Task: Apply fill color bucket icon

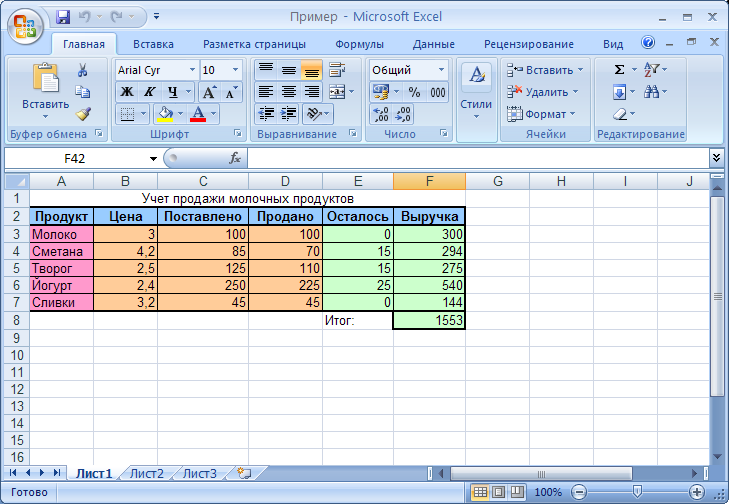Action: 166,114
